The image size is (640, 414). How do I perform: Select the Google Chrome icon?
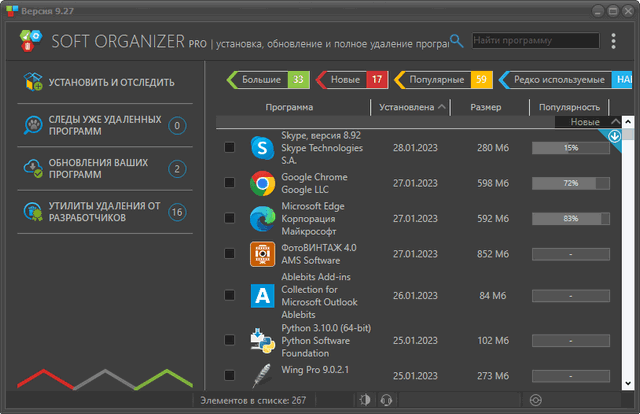pyautogui.click(x=263, y=183)
